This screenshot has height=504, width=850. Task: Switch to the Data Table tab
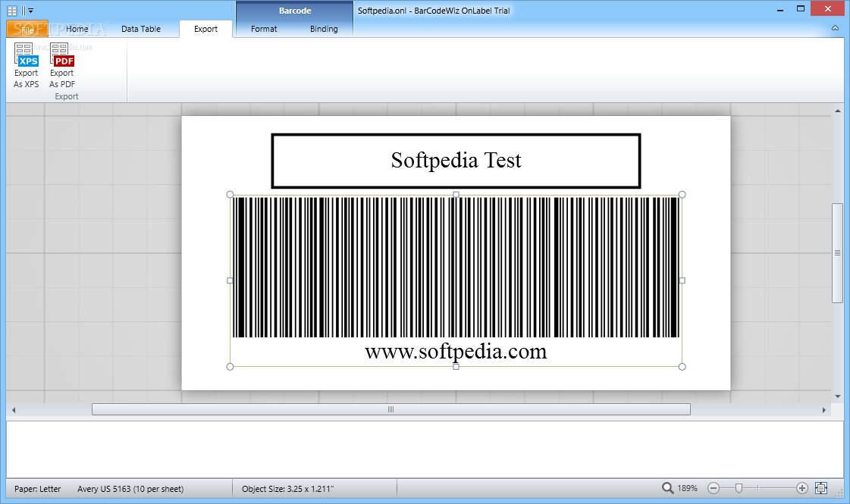(x=141, y=29)
